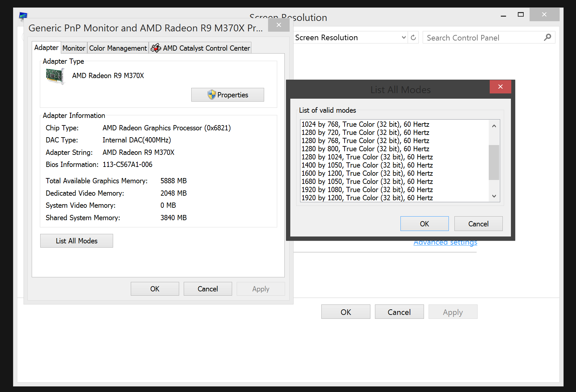Click the modes list scroll up arrow

click(494, 126)
